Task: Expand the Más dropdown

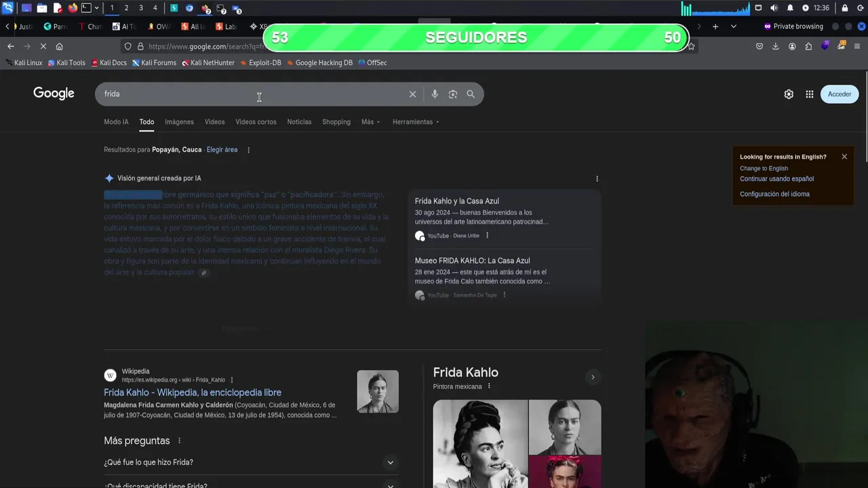Action: [371, 122]
